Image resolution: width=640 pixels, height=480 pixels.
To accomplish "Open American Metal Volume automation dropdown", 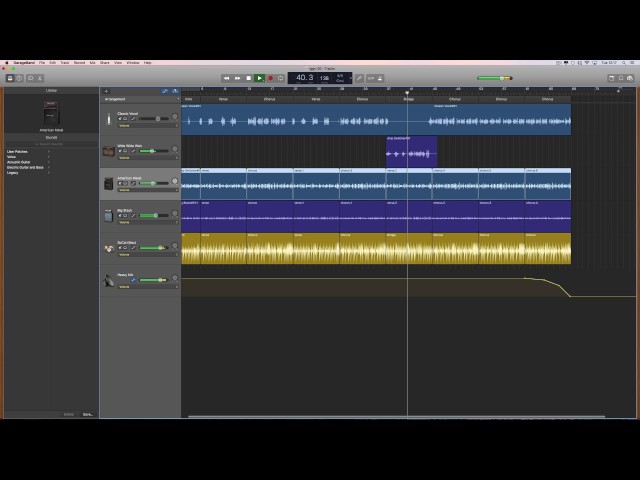I will (148, 190).
